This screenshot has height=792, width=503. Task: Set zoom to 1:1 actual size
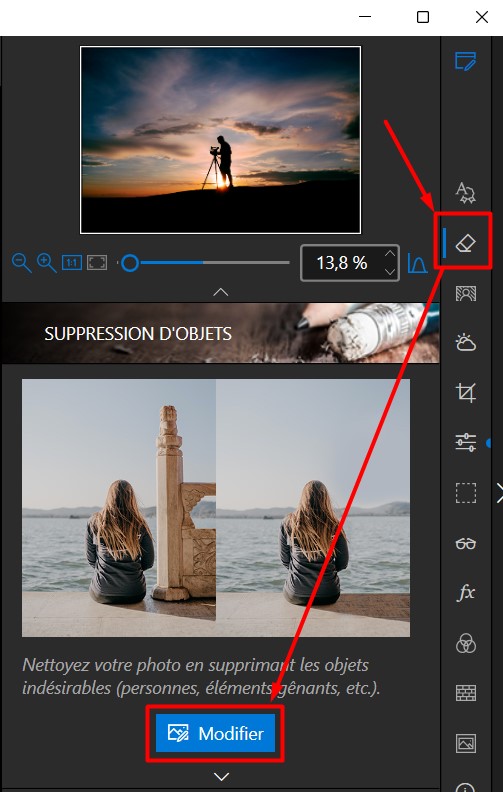tap(72, 263)
